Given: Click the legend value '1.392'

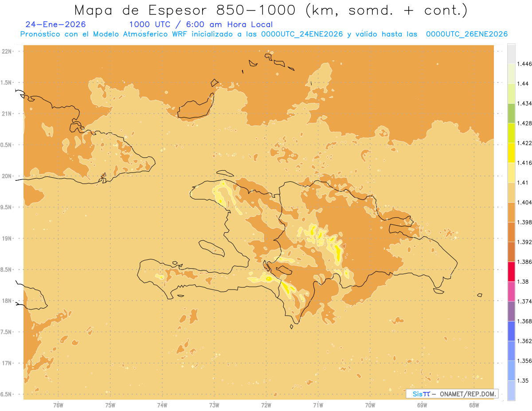Looking at the screenshot, I should (525, 242).
